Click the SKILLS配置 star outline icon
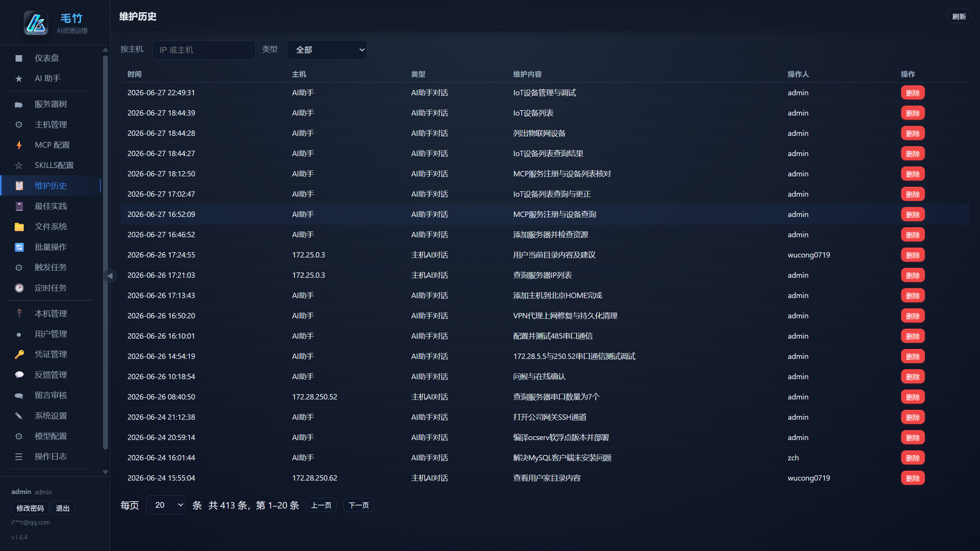Screen dimensions: 980x551 (19, 165)
